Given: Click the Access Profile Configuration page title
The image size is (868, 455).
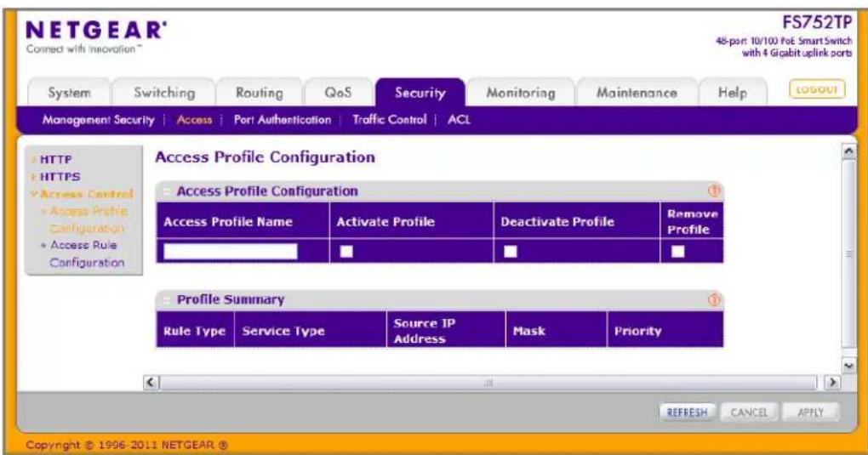Looking at the screenshot, I should 266,157.
